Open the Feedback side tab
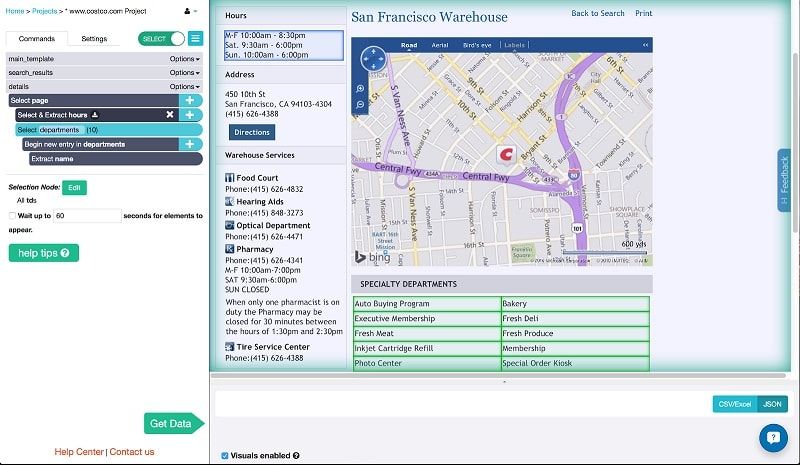 pos(784,180)
